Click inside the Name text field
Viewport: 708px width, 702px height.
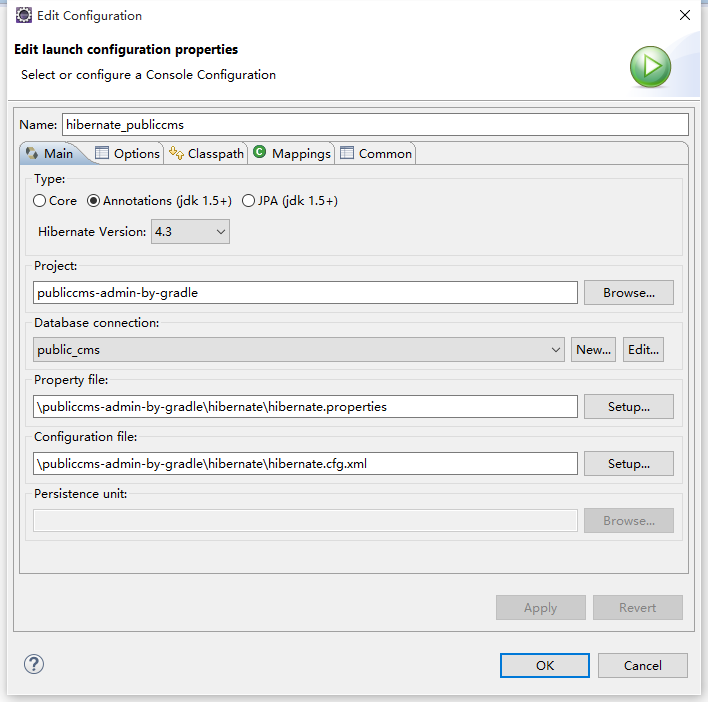(375, 125)
